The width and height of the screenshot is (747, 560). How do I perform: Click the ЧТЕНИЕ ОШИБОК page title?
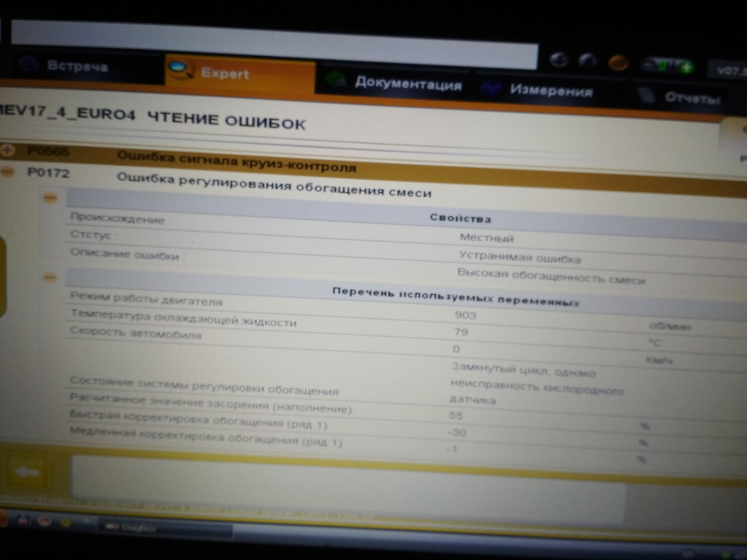coord(226,120)
